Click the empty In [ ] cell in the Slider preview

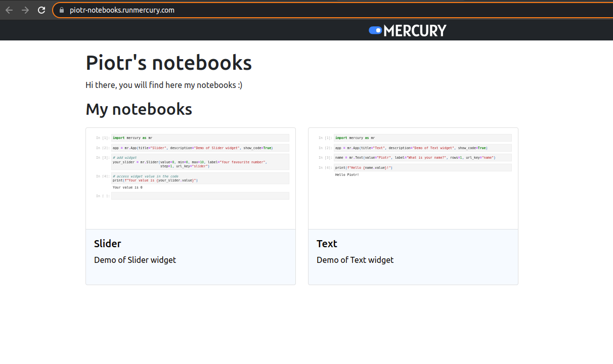[200, 196]
